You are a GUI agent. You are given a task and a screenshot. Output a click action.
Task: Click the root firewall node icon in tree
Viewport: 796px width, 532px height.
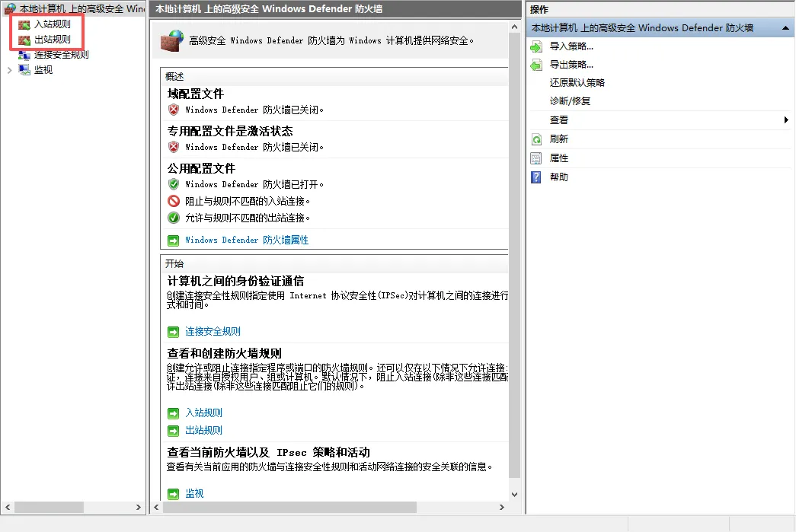pos(10,8)
